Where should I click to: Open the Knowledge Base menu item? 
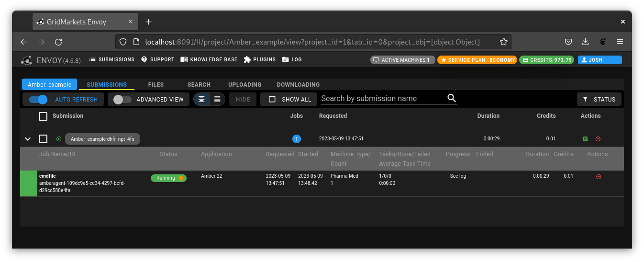[209, 60]
